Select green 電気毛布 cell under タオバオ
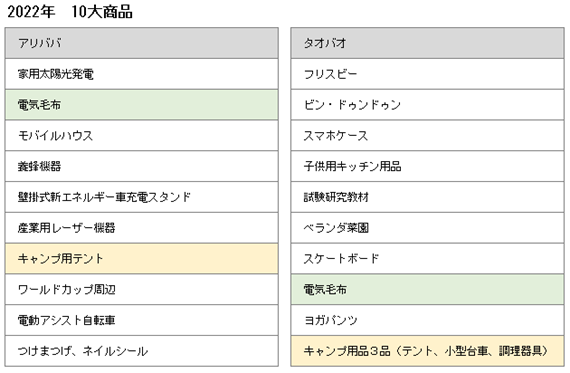570x373 pixels. pos(427,289)
